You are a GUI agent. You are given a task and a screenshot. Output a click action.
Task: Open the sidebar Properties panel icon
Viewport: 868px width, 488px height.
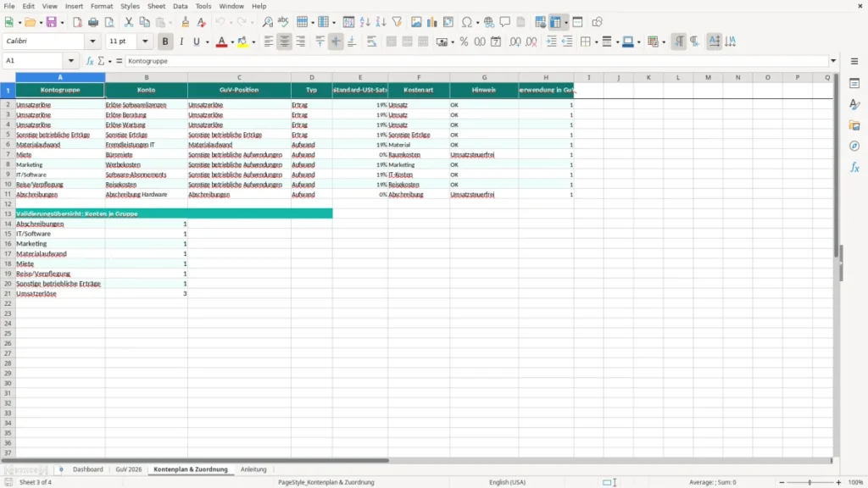[x=854, y=84]
